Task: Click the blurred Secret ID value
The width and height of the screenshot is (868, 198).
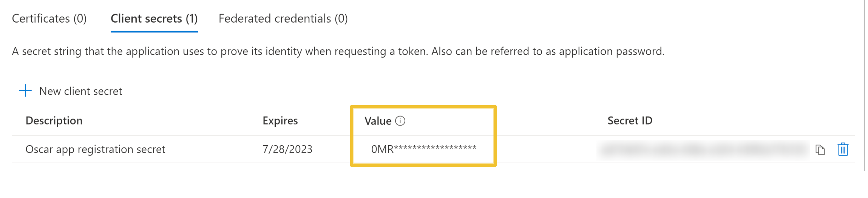Action: click(x=703, y=150)
